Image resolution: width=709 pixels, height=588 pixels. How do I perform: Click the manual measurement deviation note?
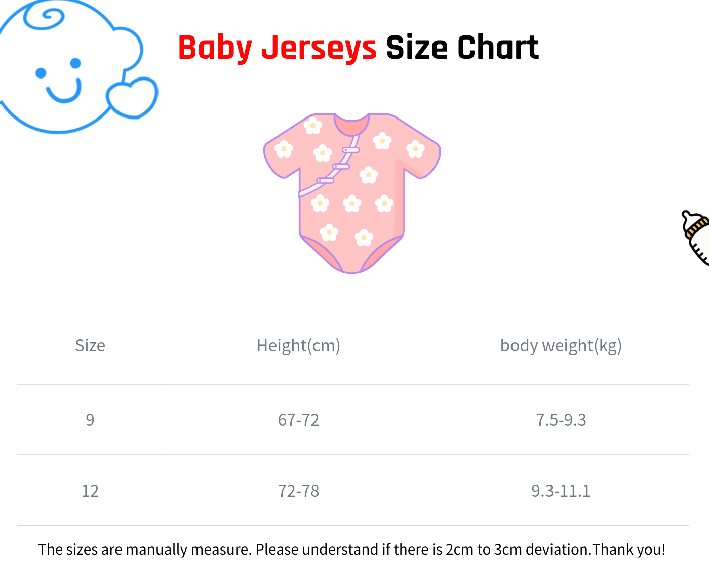tap(352, 550)
